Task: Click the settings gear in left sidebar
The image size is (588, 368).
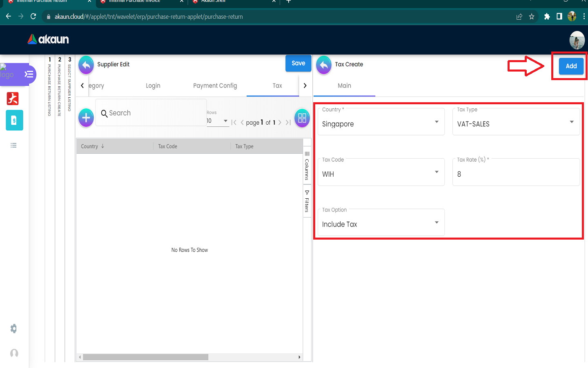Action: [x=14, y=328]
